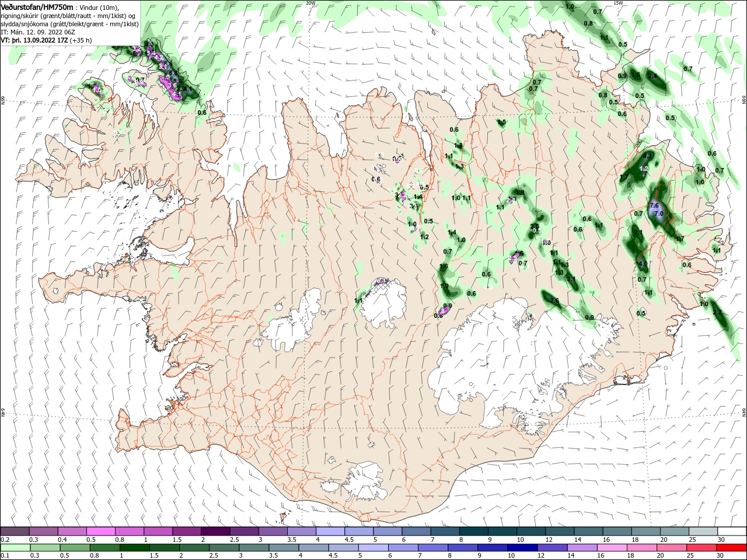Click the init time 'IT: Mán. 12. 09. 2022 06Z'
This screenshot has height=560, width=747.
[x=38, y=32]
